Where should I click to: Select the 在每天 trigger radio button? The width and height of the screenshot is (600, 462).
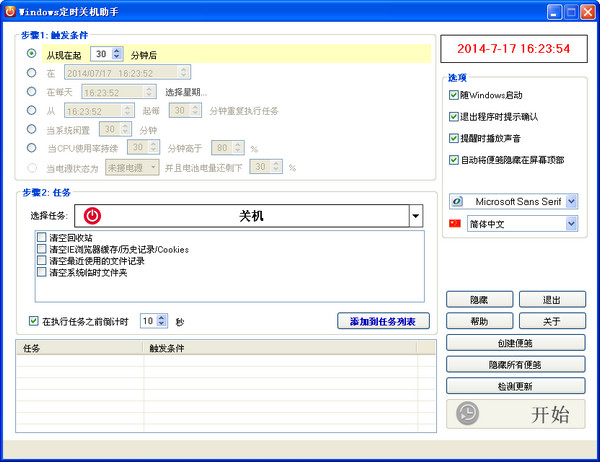(31, 91)
